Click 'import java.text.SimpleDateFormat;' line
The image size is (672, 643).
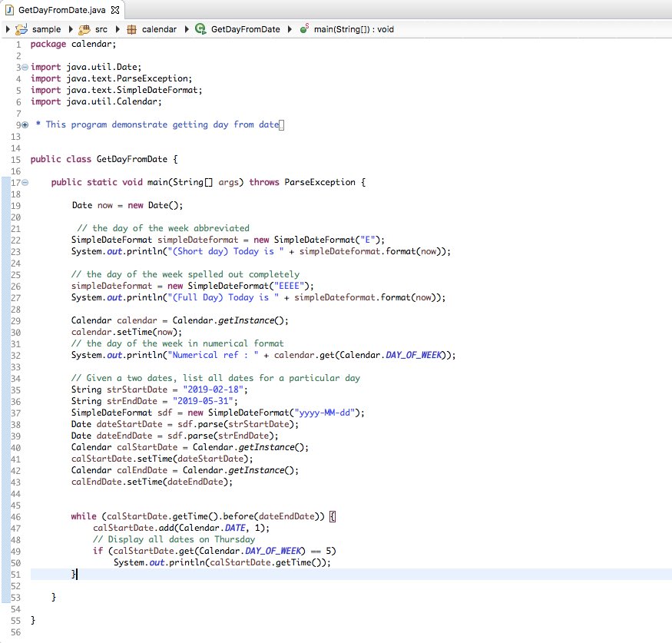click(x=116, y=90)
